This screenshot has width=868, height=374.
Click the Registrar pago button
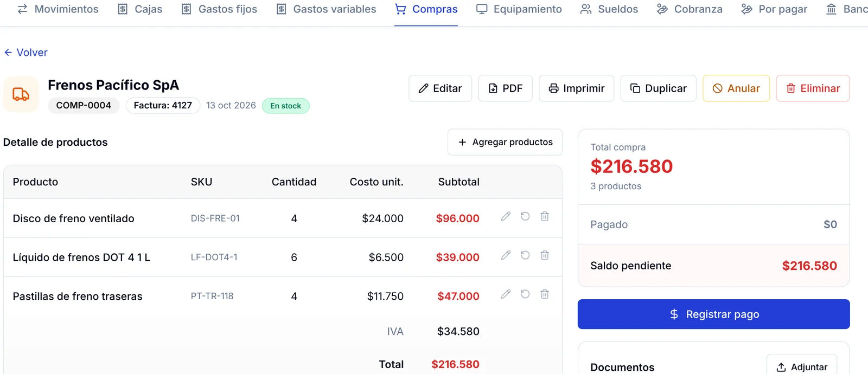(x=713, y=314)
